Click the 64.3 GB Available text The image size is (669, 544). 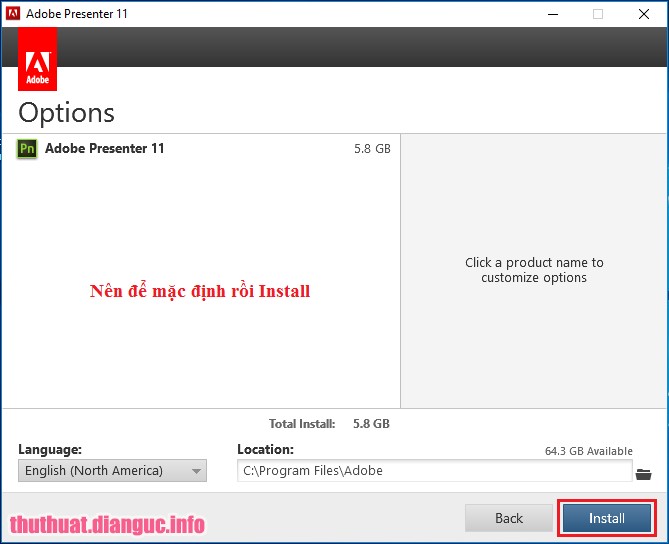click(x=589, y=451)
